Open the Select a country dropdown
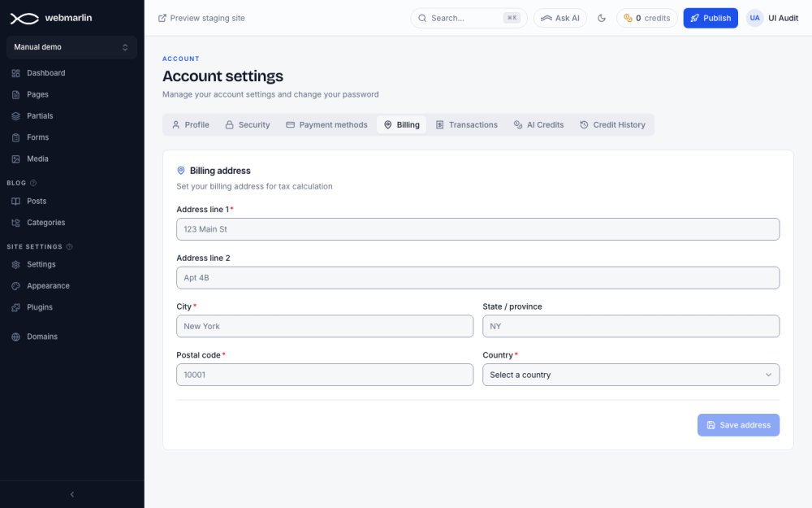This screenshot has height=508, width=812. 631,375
